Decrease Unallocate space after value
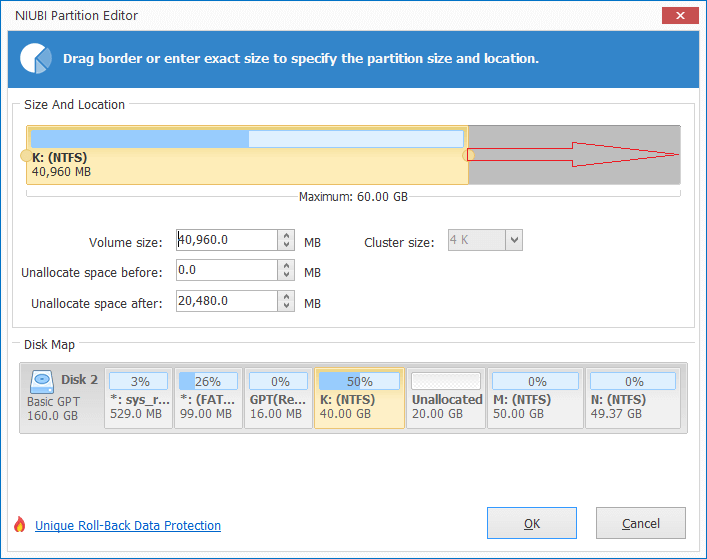Viewport: 707px width, 559px height. (x=288, y=306)
